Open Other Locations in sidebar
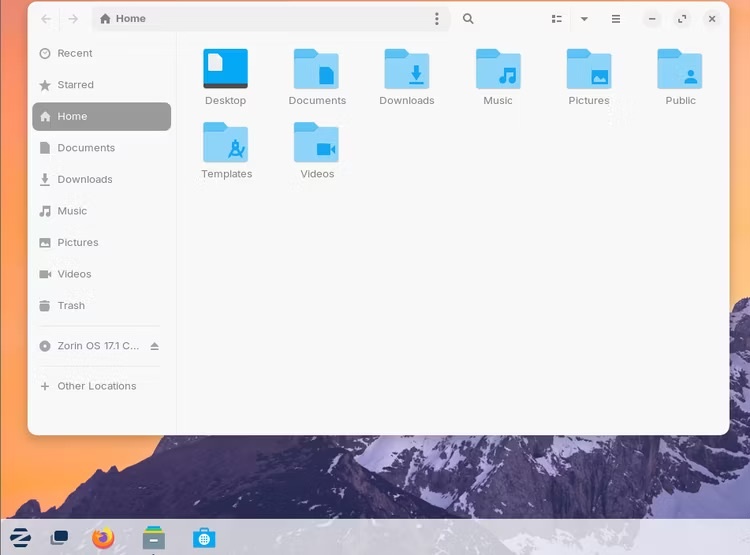Image resolution: width=750 pixels, height=555 pixels. [101, 386]
